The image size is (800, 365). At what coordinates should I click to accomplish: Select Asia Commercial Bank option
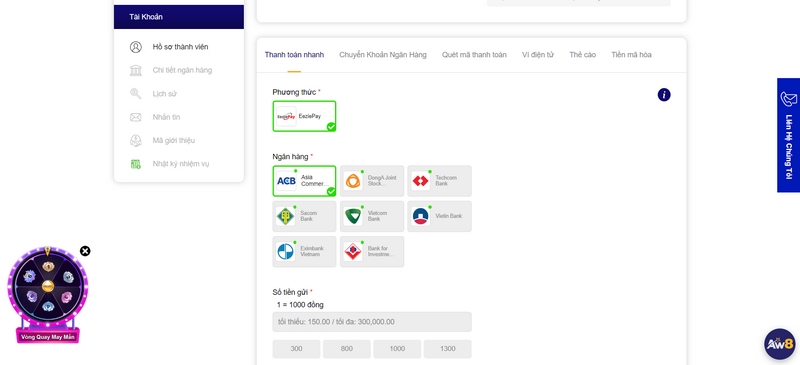304,181
